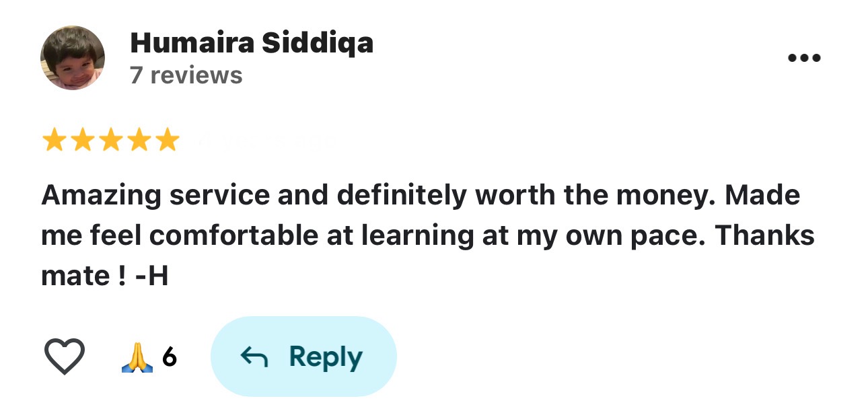Click the "mate ! -H" sign-off text
Viewport: 868px width, 413px height.
click(104, 276)
